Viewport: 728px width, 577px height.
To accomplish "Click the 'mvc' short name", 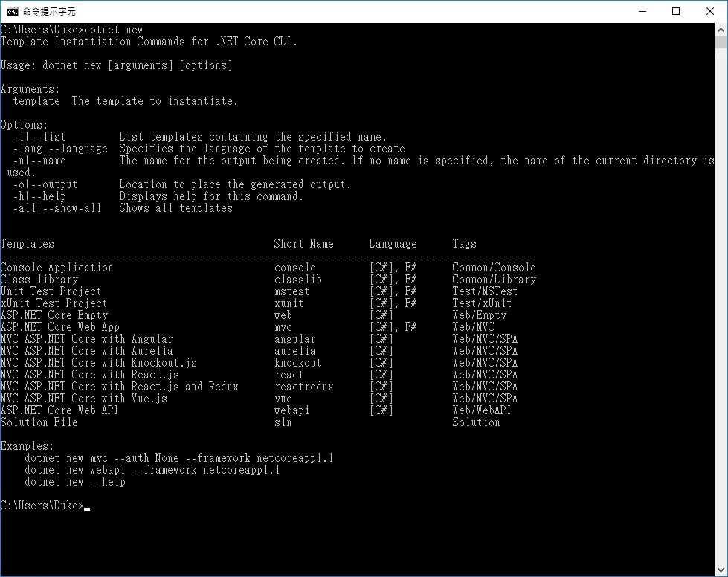I will pos(283,327).
